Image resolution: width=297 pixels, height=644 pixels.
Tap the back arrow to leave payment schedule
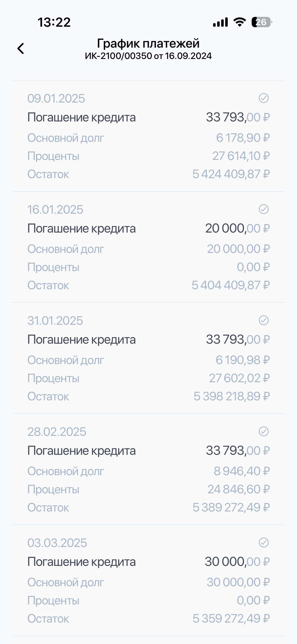21,48
